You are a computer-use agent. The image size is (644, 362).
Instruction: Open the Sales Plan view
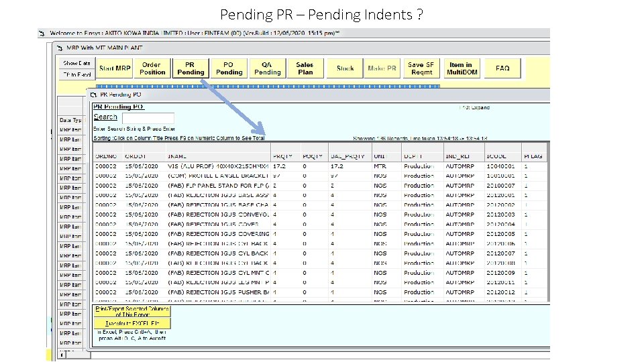tap(305, 68)
